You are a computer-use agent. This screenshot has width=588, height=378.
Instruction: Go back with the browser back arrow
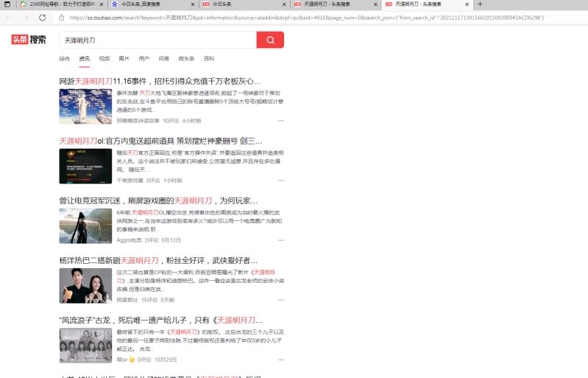click(9, 18)
